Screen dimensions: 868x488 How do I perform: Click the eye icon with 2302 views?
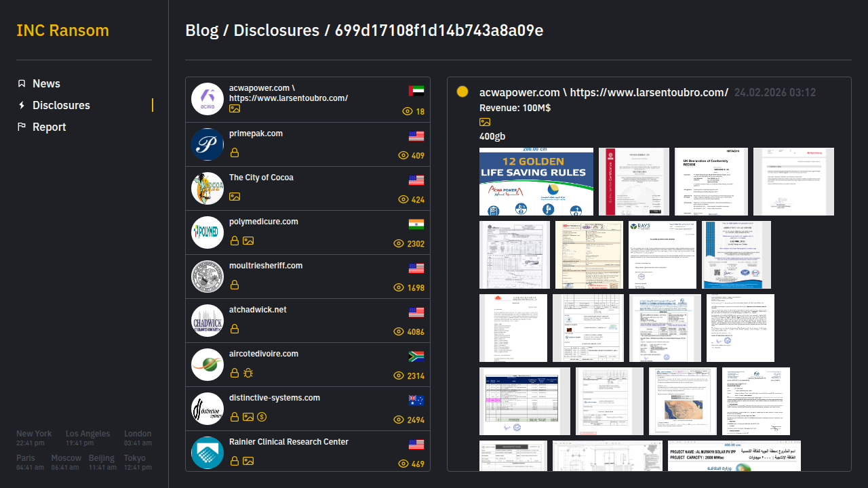tap(399, 243)
